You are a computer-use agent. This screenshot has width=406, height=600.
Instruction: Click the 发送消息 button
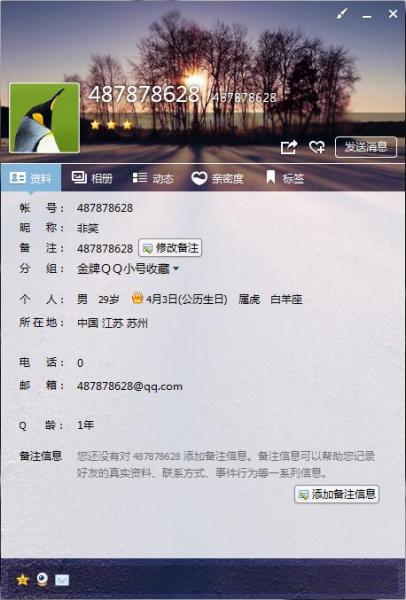pyautogui.click(x=366, y=147)
